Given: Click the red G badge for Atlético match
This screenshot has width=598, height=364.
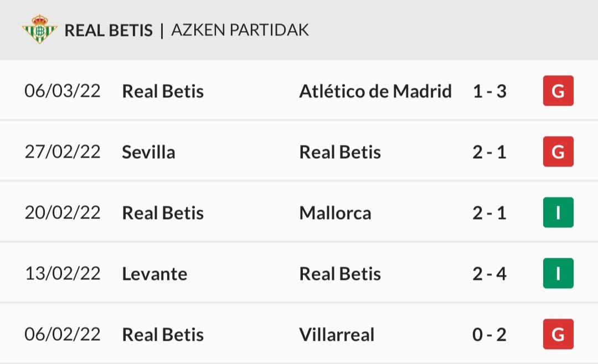Looking at the screenshot, I should tap(558, 91).
